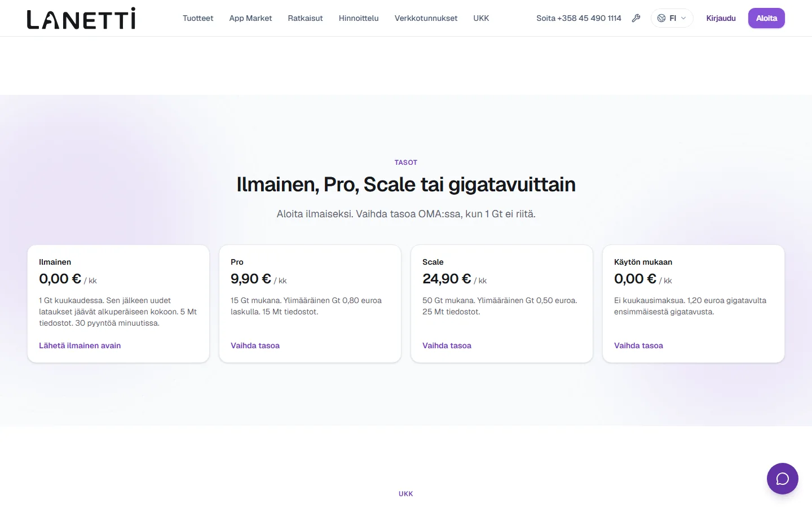Click the Ilmainen plan title

pyautogui.click(x=55, y=262)
